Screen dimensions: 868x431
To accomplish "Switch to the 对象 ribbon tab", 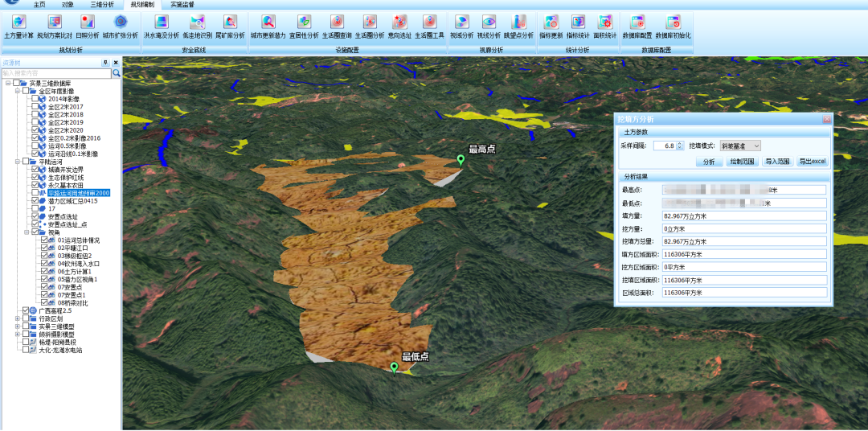I will 68,5.
